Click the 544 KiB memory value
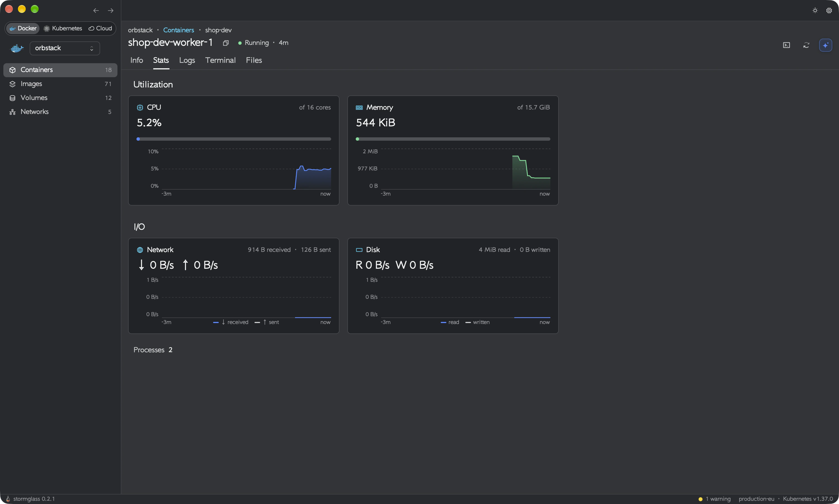Image resolution: width=839 pixels, height=504 pixels. coord(376,123)
